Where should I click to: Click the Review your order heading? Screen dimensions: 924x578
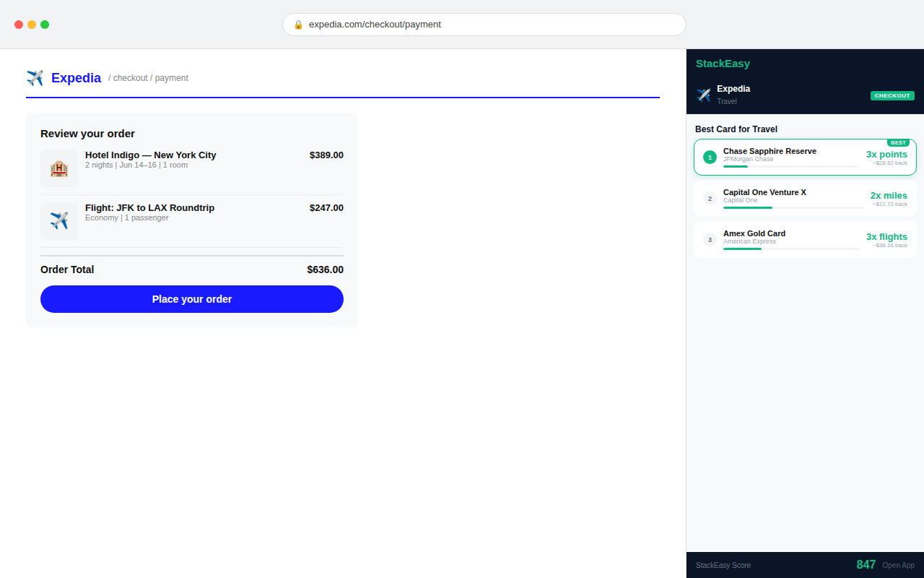(87, 134)
